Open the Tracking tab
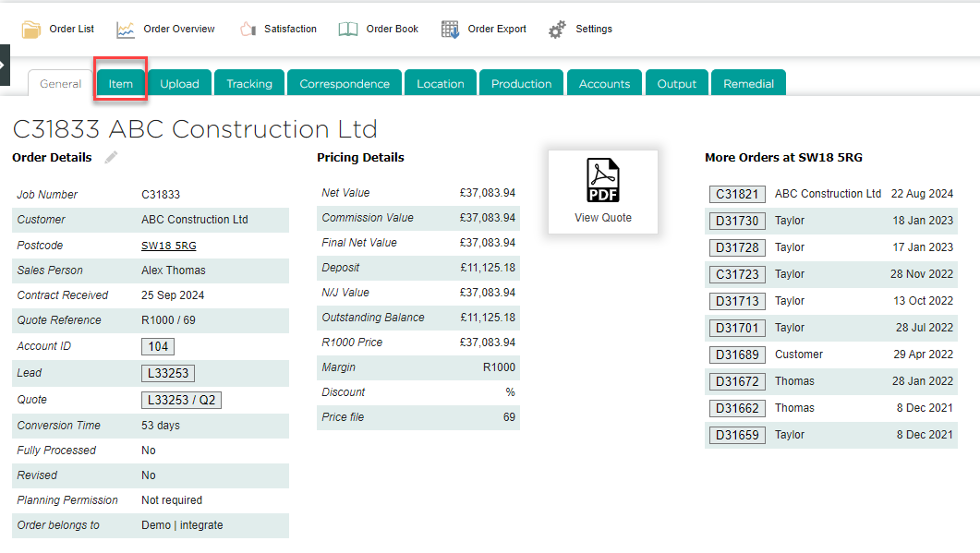The image size is (980, 553). pos(249,83)
